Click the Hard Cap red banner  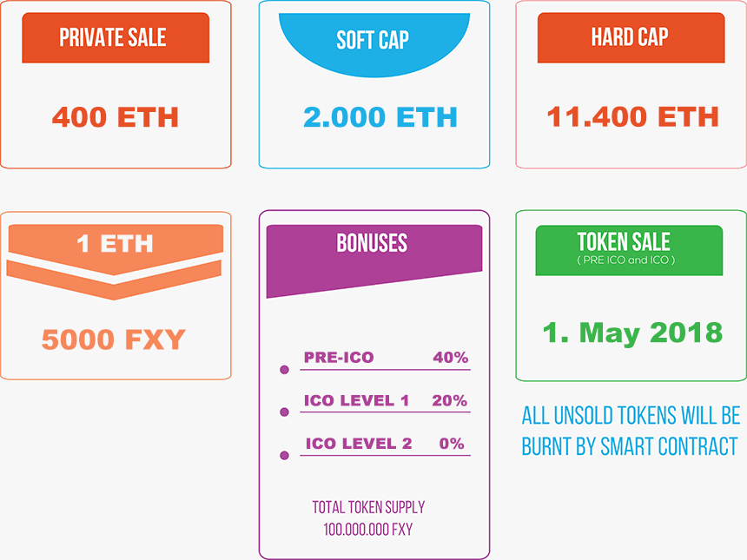pyautogui.click(x=631, y=37)
